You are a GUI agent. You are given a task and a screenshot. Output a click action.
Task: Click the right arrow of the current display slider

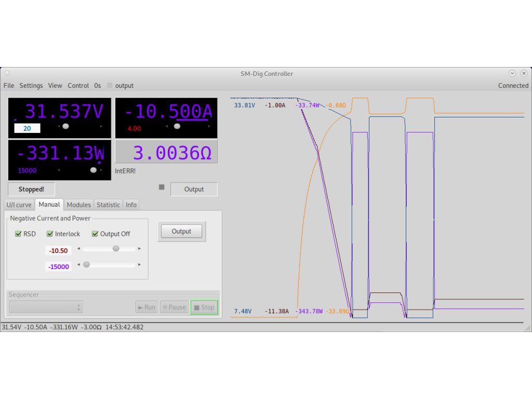pyautogui.click(x=209, y=126)
